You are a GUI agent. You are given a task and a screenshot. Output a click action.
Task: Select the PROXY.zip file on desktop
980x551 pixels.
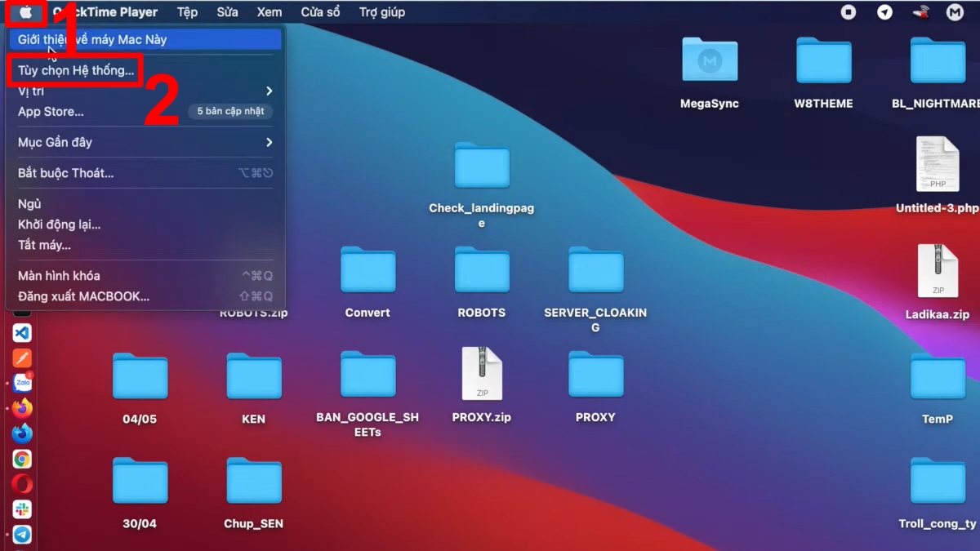[481, 375]
